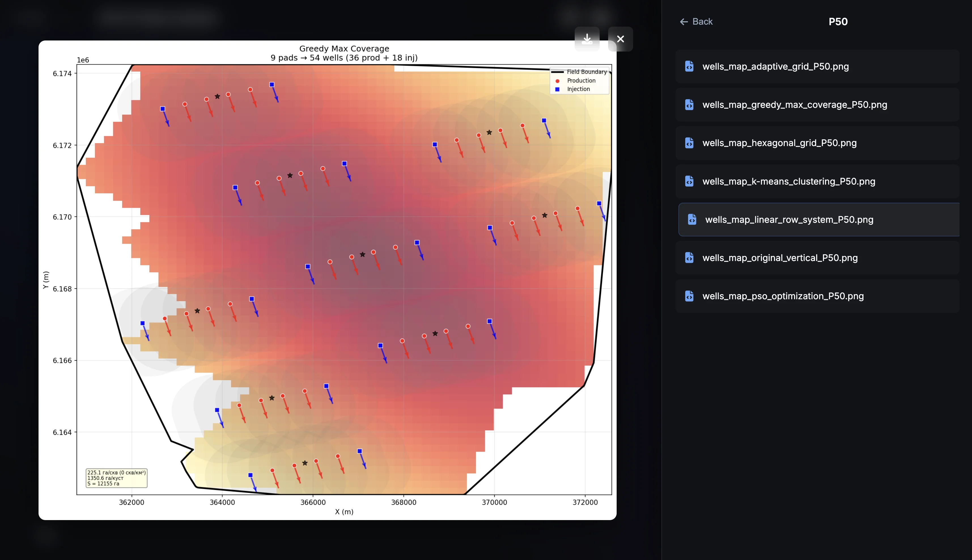Open wells_map_original_vertical_P50.png file
The image size is (972, 560).
[780, 258]
